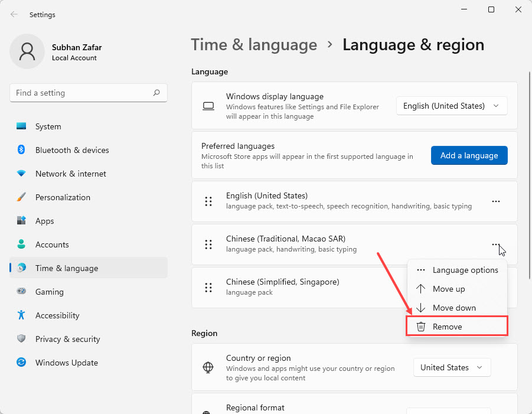This screenshot has height=414, width=532.
Task: Choose Language options from context menu
Action: [457, 270]
